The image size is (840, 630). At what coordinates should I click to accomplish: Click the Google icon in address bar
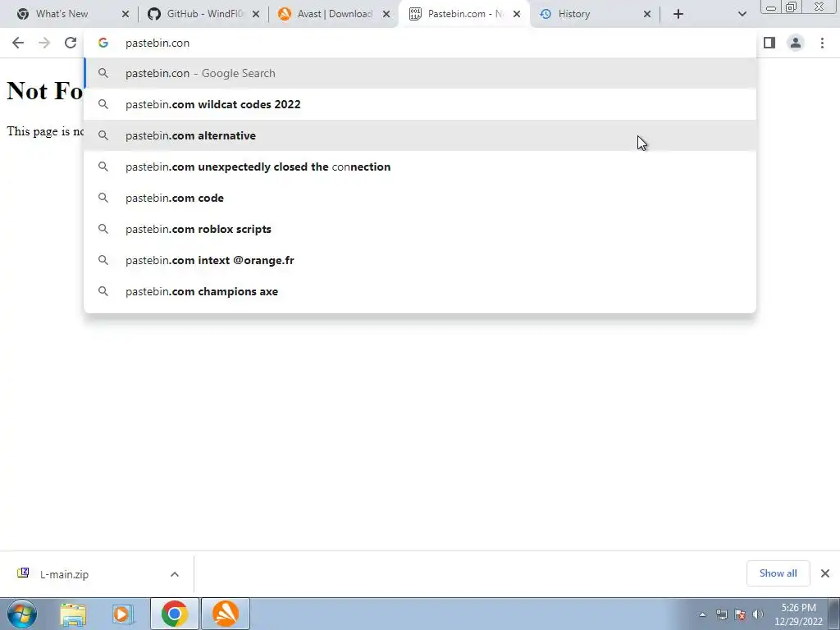point(103,43)
